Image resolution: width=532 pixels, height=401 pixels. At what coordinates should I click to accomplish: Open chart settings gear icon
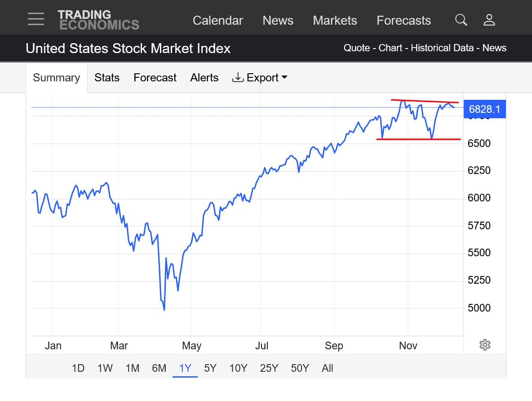click(x=484, y=345)
